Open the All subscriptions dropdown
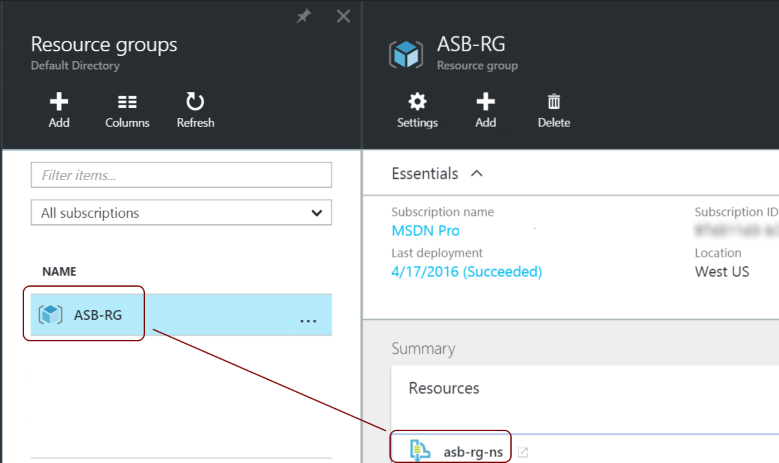 pyautogui.click(x=181, y=213)
